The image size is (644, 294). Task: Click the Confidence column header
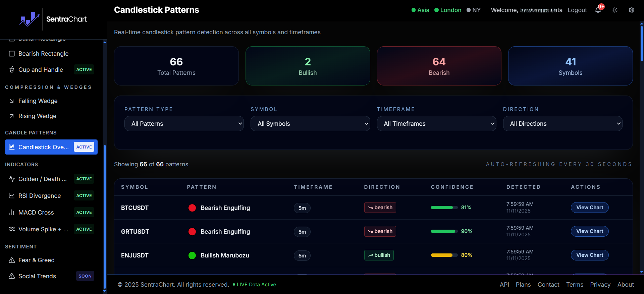point(452,187)
